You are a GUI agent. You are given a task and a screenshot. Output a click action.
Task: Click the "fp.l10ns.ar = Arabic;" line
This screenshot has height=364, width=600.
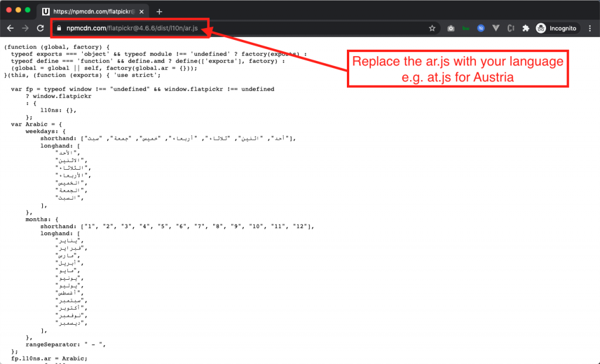(49, 359)
